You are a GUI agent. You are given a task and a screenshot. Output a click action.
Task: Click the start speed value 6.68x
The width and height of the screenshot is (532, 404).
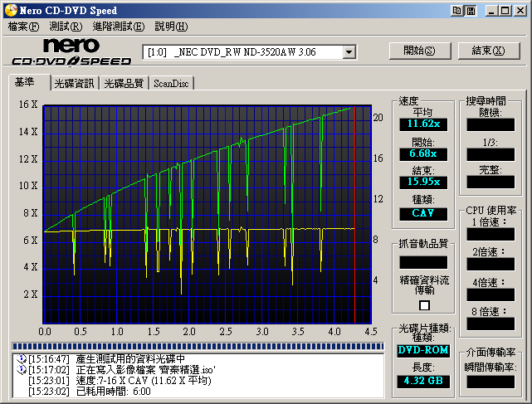point(423,154)
